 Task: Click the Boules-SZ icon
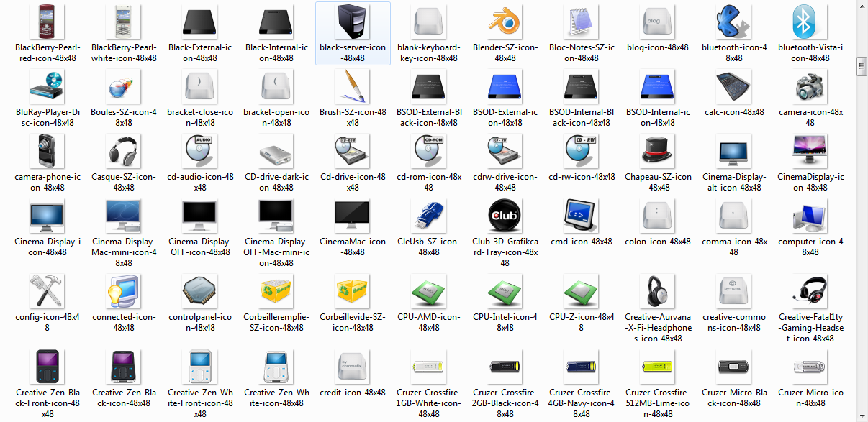point(124,86)
